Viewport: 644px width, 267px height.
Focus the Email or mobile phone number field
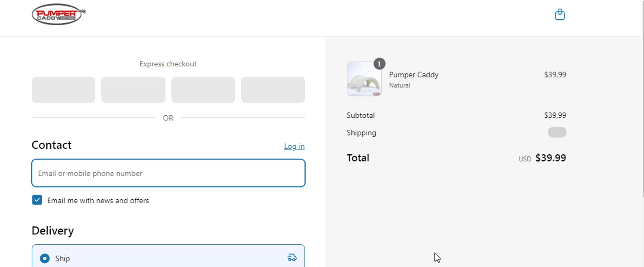coord(168,173)
